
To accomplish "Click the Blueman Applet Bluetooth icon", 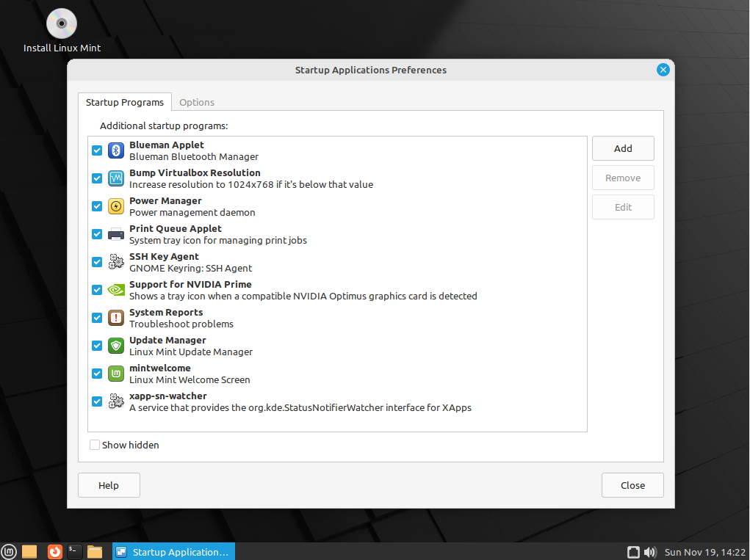I will click(116, 150).
